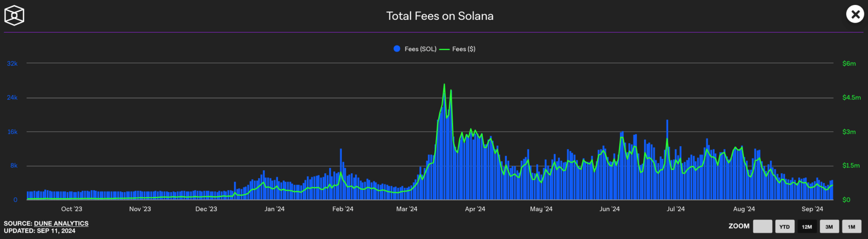Click the Apr '24 x-axis label
Viewport: 868px width, 239px height.
475,209
